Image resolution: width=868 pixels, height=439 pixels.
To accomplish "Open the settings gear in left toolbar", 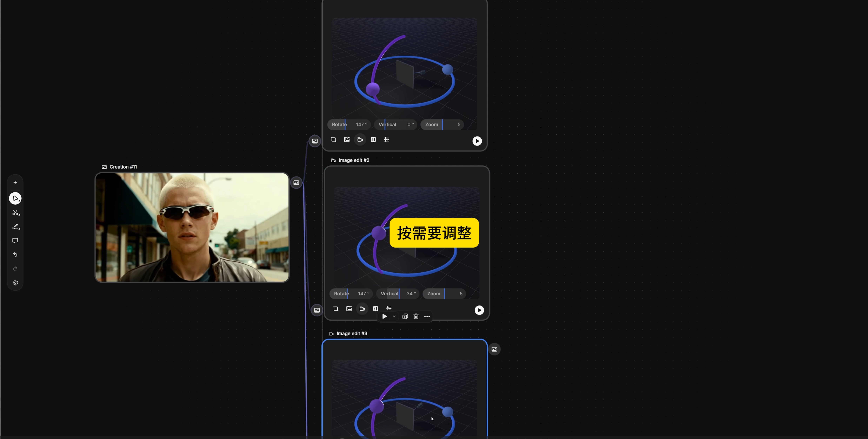I will [15, 283].
